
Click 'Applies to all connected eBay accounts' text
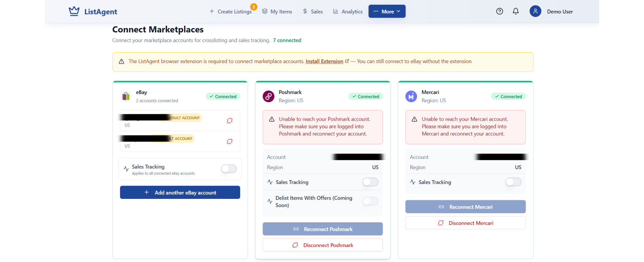point(163,173)
